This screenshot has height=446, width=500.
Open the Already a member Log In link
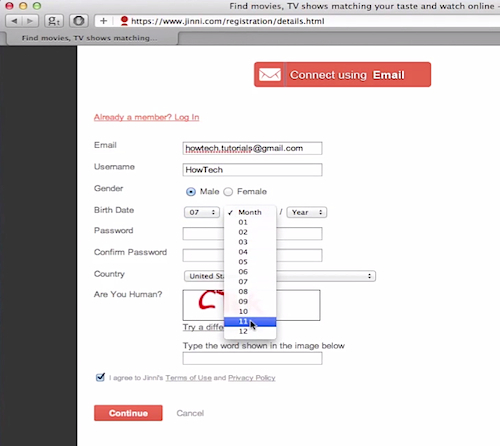click(146, 117)
